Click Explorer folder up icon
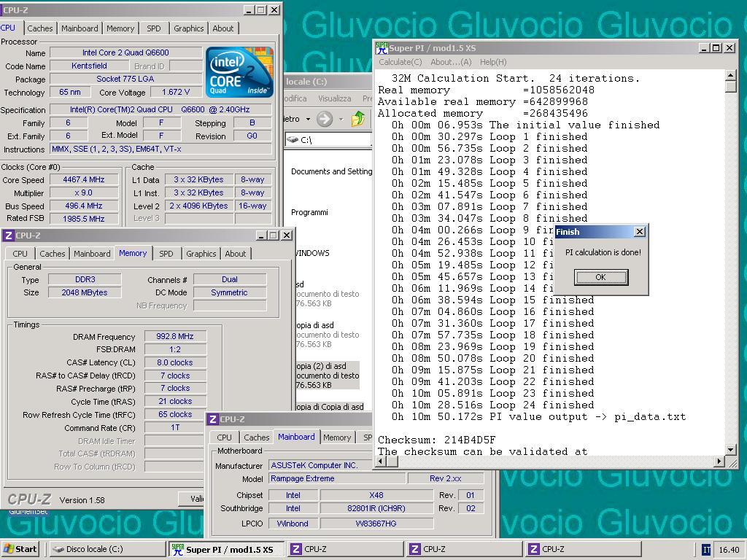Image resolution: width=747 pixels, height=560 pixels. point(358,119)
